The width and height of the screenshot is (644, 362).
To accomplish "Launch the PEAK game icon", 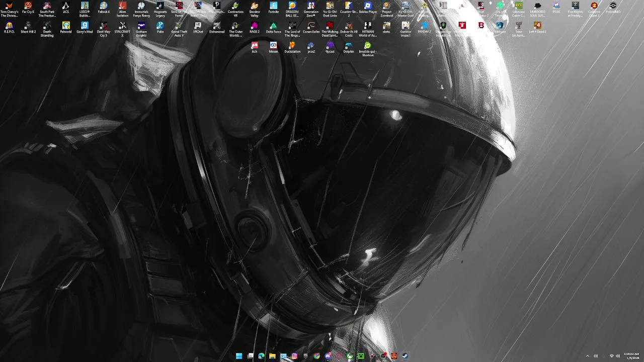I will click(556, 8).
